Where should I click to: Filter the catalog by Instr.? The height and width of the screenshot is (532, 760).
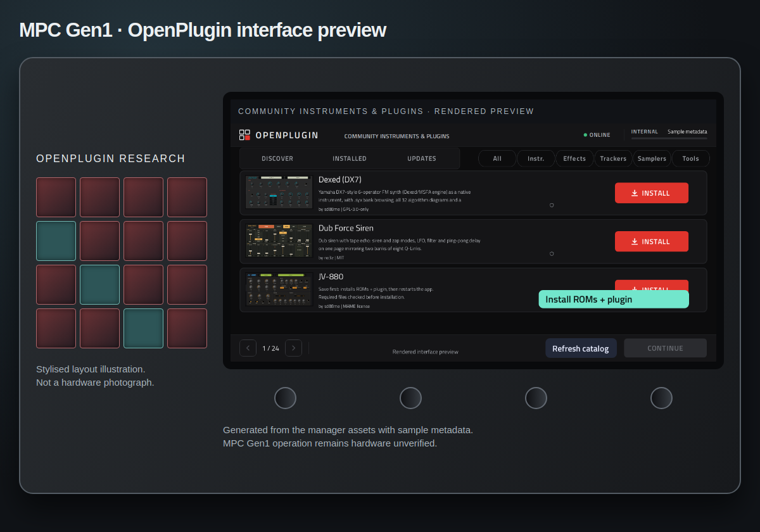click(536, 158)
